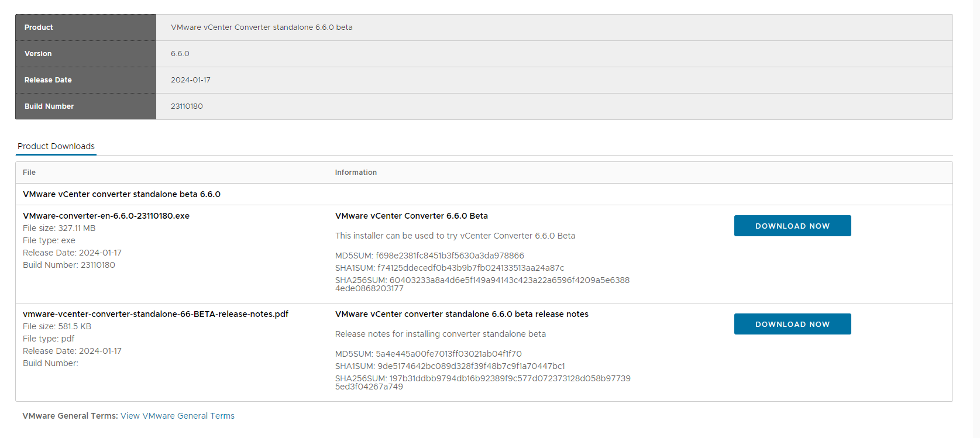The width and height of the screenshot is (980, 438).
Task: Click File size: 327.11 MB text
Action: pos(59,228)
